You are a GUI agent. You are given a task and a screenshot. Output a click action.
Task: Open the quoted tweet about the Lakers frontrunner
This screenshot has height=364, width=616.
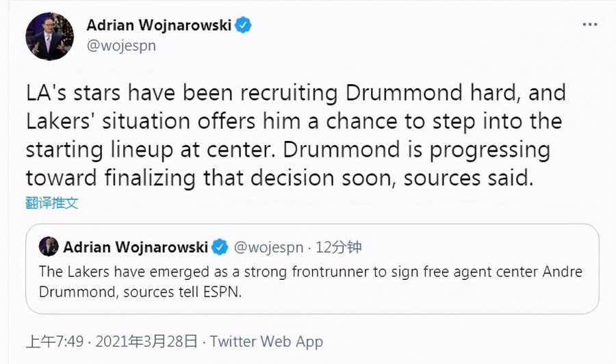(x=311, y=281)
